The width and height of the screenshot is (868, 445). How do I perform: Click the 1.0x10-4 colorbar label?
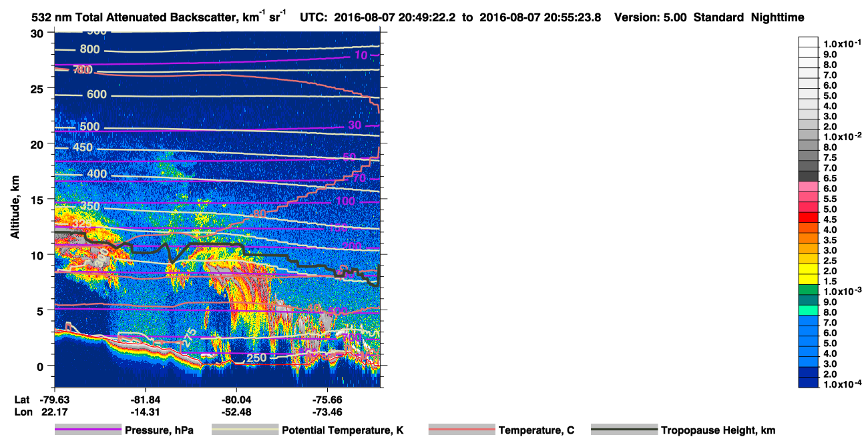[x=841, y=384]
